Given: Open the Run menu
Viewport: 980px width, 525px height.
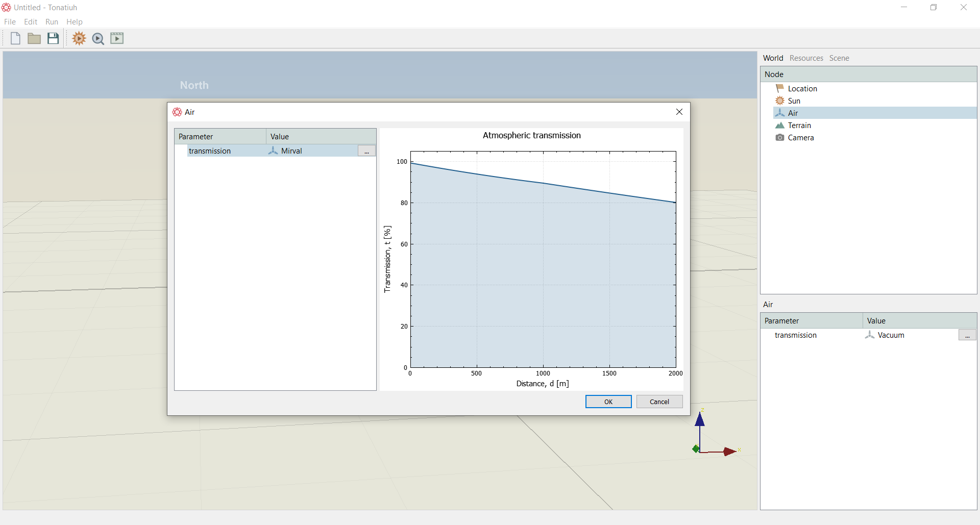Looking at the screenshot, I should (52, 22).
